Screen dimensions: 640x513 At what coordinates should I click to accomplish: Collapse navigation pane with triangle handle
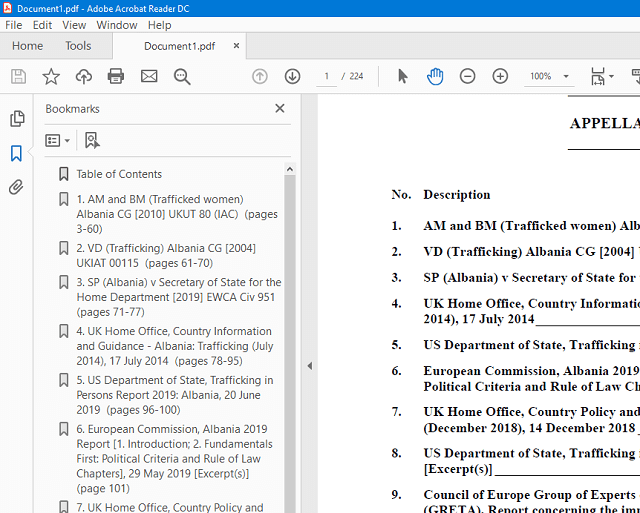310,366
